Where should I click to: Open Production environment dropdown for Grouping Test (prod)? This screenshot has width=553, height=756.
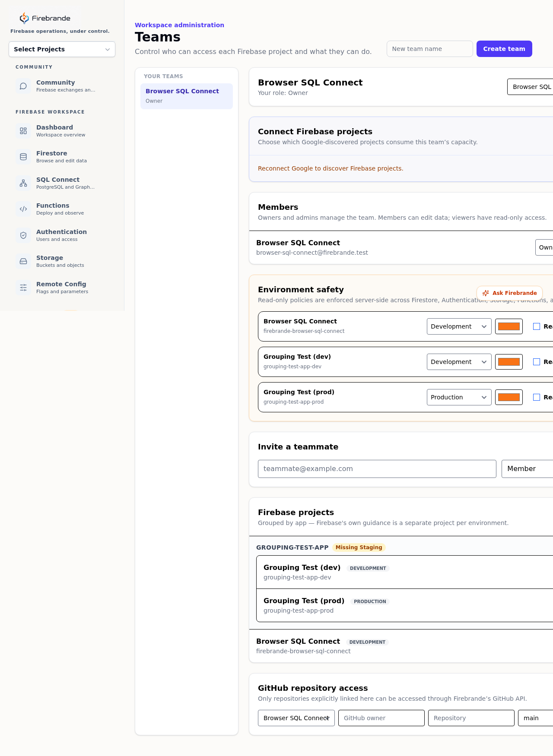point(459,397)
